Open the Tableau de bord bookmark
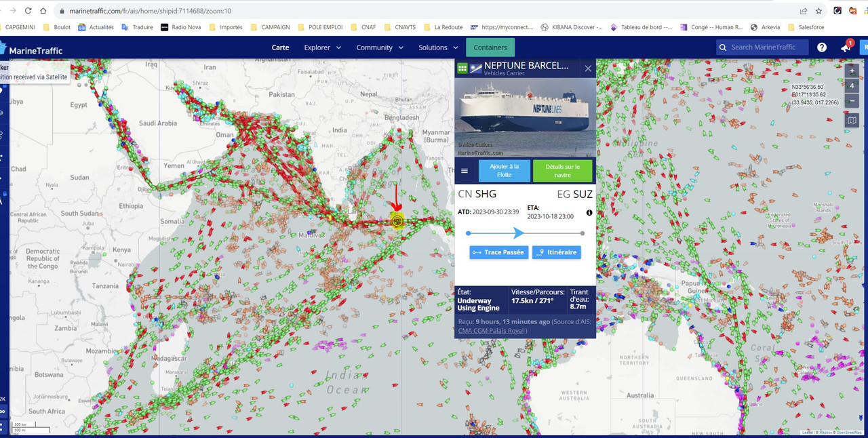Image resolution: width=868 pixels, height=438 pixels. (642, 27)
